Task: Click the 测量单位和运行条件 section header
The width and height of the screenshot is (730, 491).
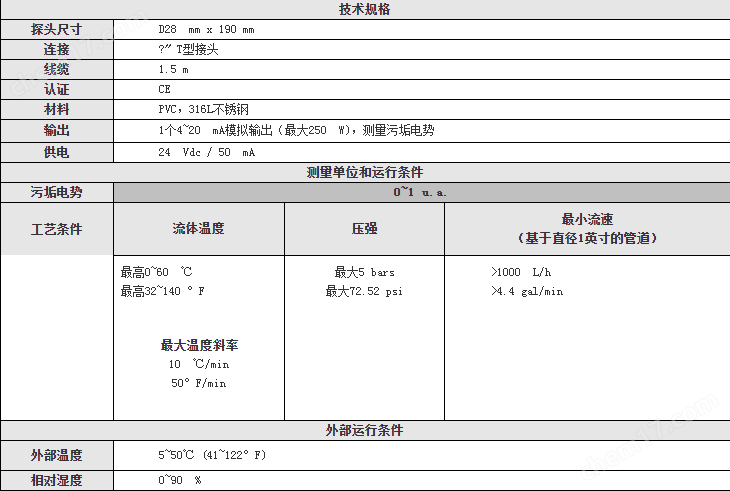Action: click(365, 172)
